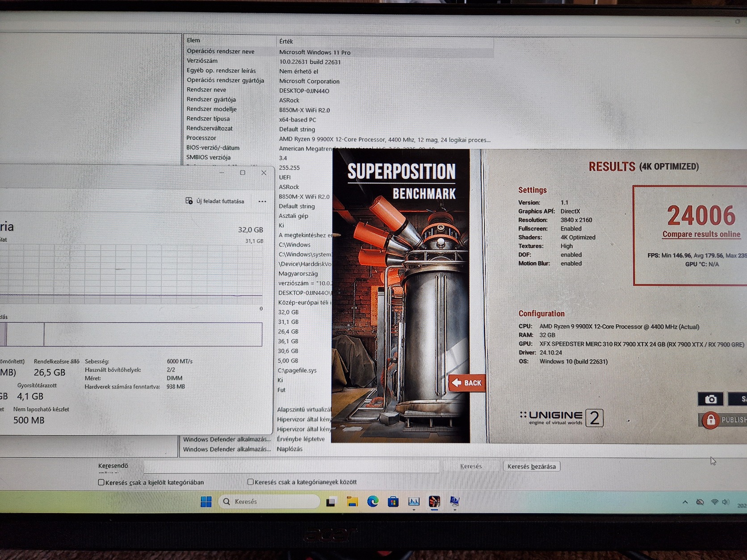Select the 'Verziószám' row label
Image resolution: width=747 pixels, height=560 pixels.
[202, 61]
